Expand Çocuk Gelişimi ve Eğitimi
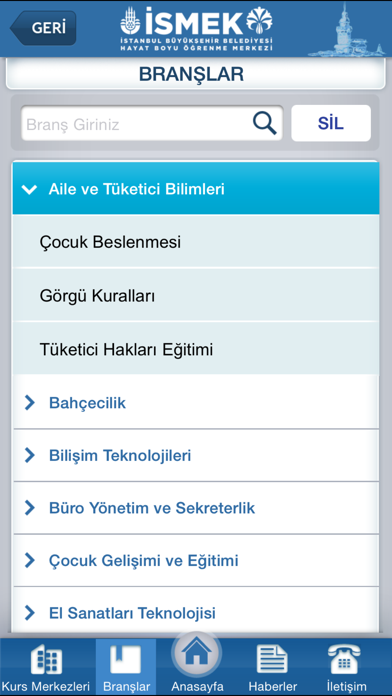This screenshot has height=696, width=392. (x=196, y=561)
